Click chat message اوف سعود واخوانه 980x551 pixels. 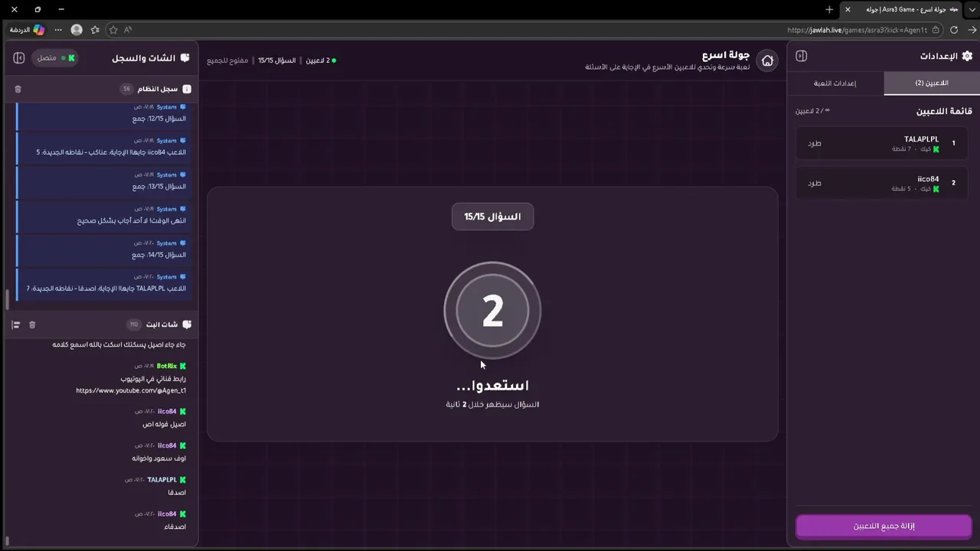158,458
